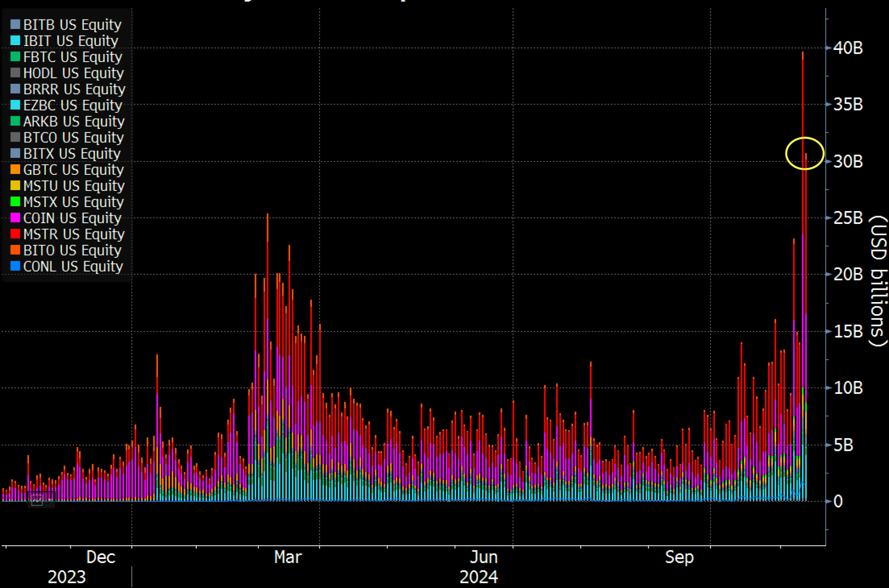Select the 'BRRR US Equity' legend label
Viewport: 889px width, 588px height.
pos(75,89)
